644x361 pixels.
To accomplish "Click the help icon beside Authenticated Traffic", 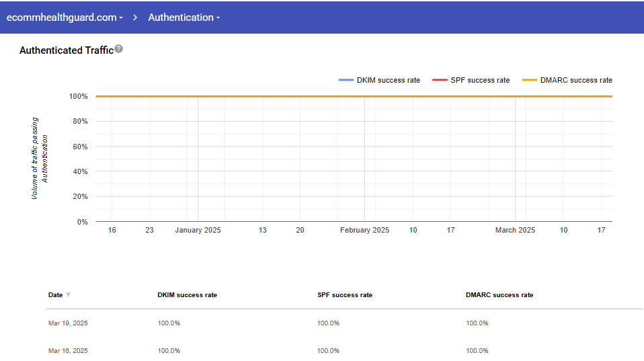I will [x=119, y=49].
